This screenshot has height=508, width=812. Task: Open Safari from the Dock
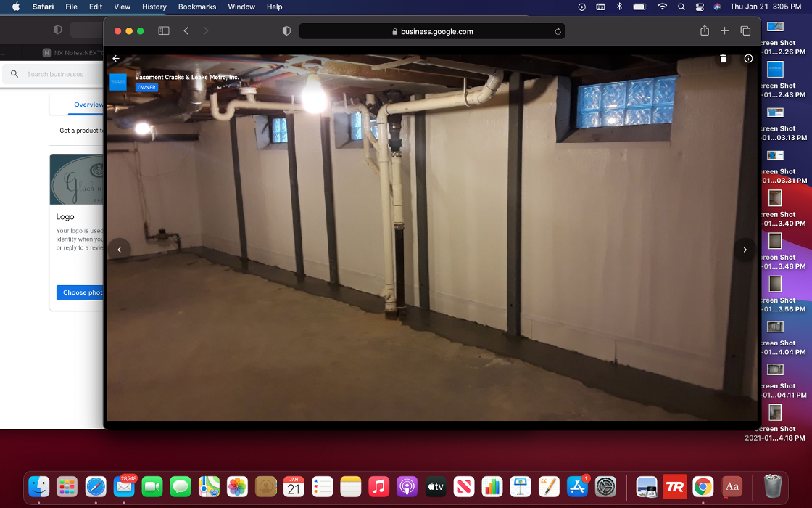tap(96, 487)
